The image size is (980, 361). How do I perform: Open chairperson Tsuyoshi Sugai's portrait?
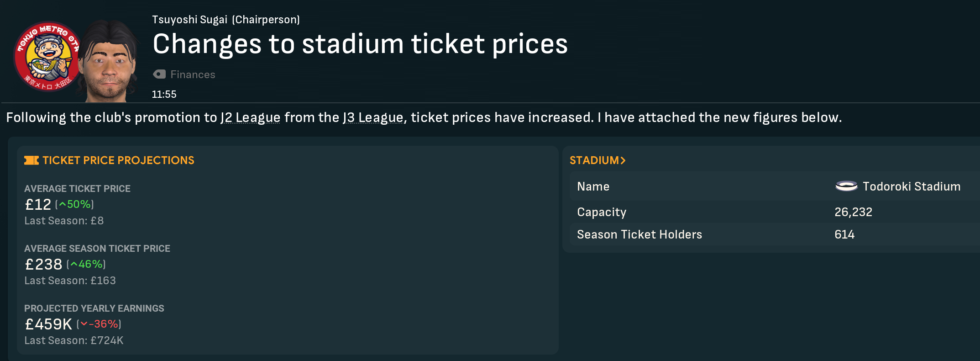[110, 62]
